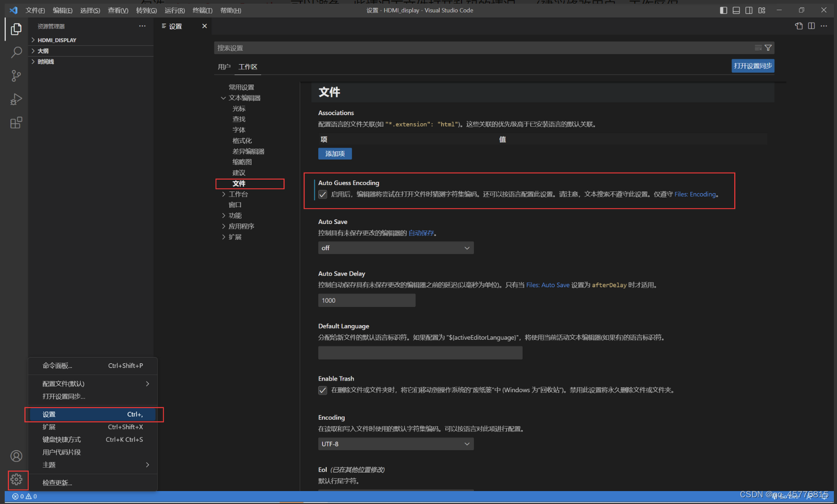The width and height of the screenshot is (837, 504).
Task: Open the Explorer view in activity bar
Action: tap(16, 29)
